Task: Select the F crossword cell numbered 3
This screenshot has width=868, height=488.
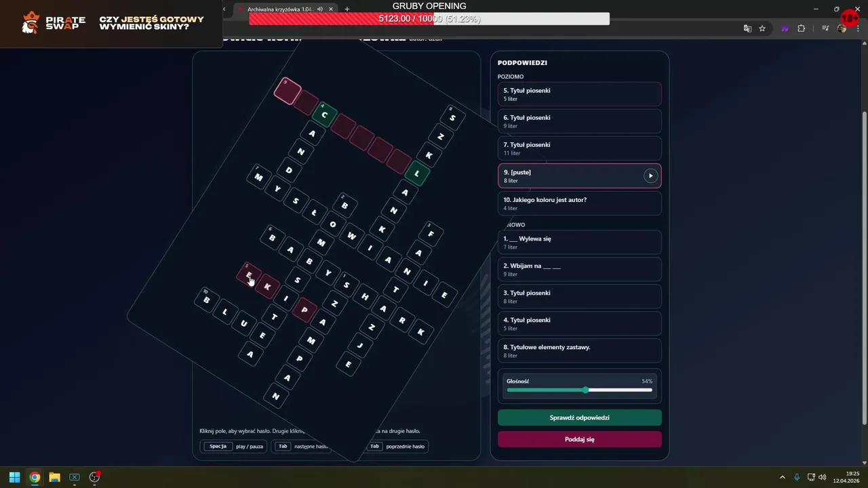Action: pyautogui.click(x=431, y=234)
